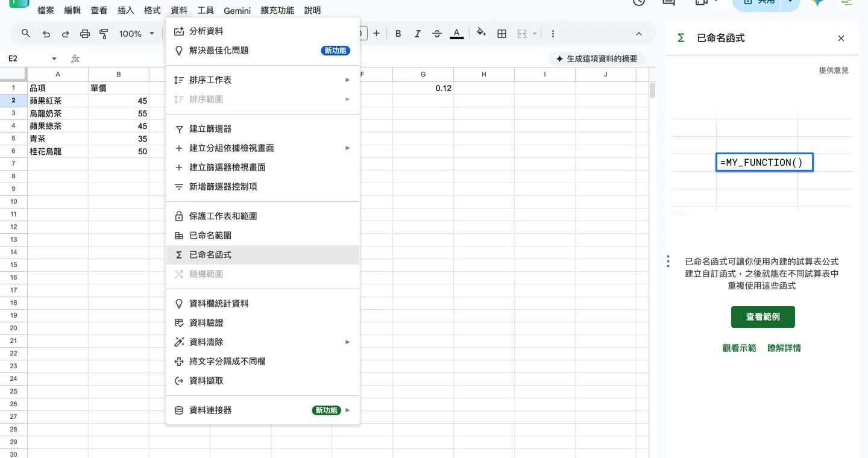Image resolution: width=868 pixels, height=458 pixels.
Task: Print the spreadsheet using the printer icon
Action: [84, 34]
